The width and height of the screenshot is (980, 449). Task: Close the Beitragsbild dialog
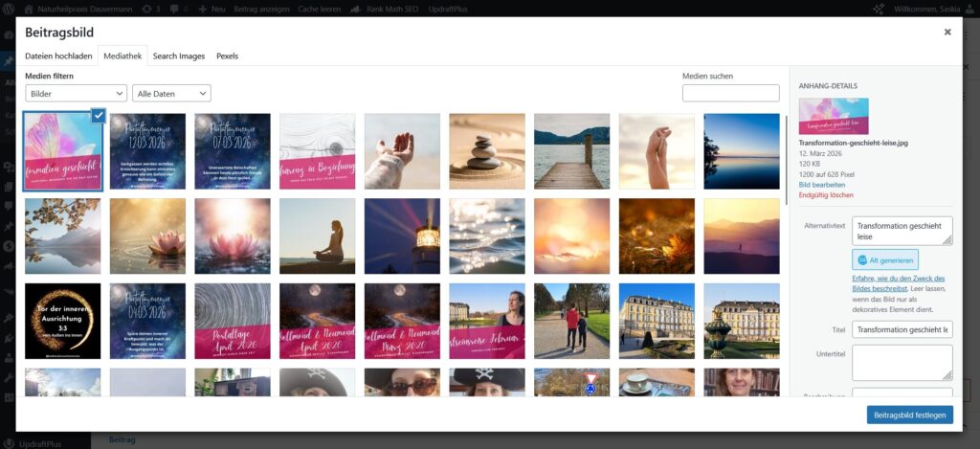[x=947, y=32]
